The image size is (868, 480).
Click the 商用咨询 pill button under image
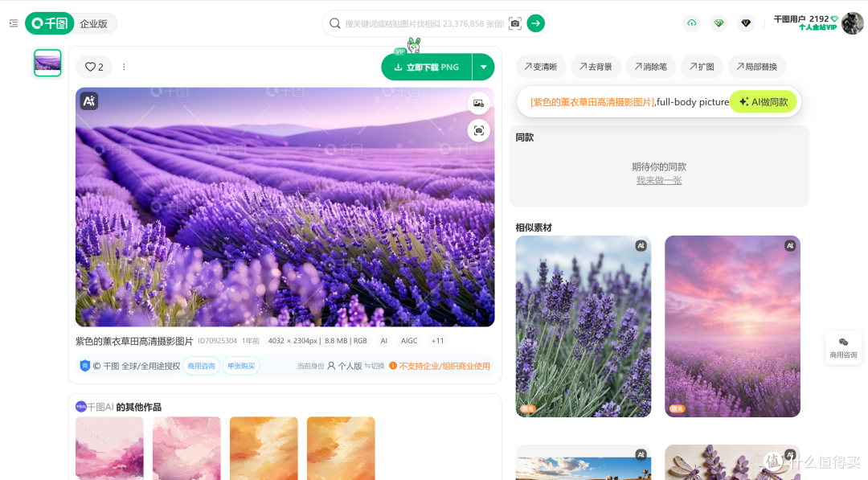pyautogui.click(x=201, y=366)
